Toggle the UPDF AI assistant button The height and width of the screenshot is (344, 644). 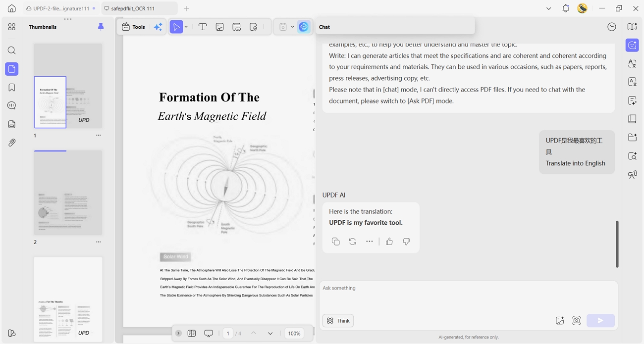[x=304, y=27]
